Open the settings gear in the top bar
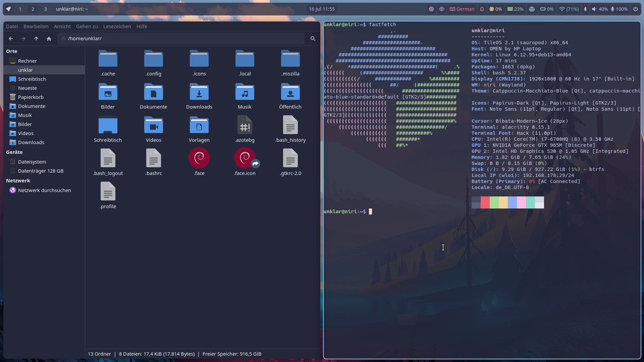Viewport: 644px width, 362px height. (431, 9)
